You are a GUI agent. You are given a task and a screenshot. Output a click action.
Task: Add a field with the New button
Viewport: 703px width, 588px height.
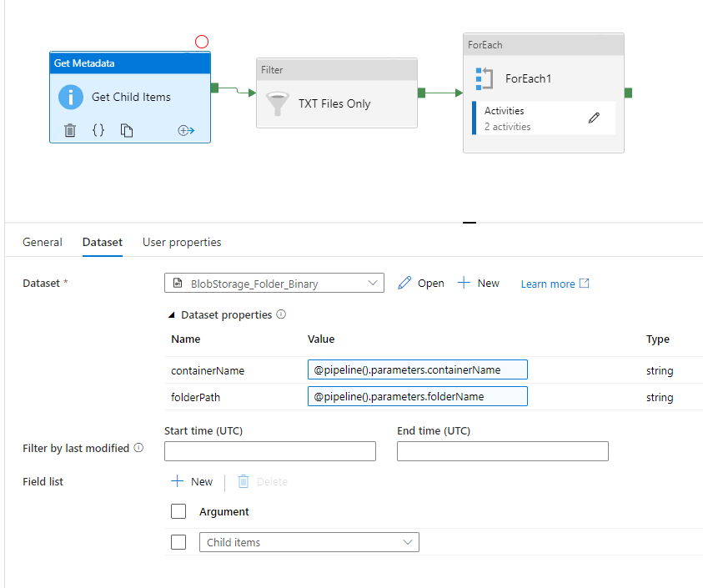pos(191,481)
